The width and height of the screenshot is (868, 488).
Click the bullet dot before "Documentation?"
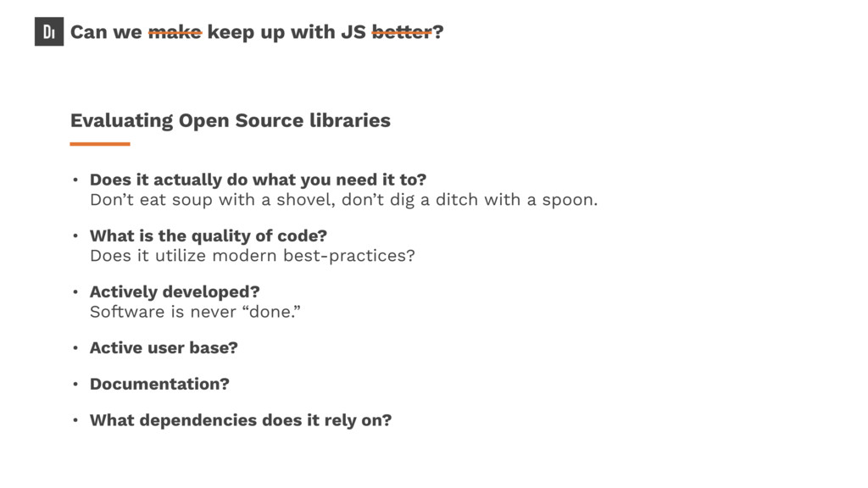tap(75, 384)
